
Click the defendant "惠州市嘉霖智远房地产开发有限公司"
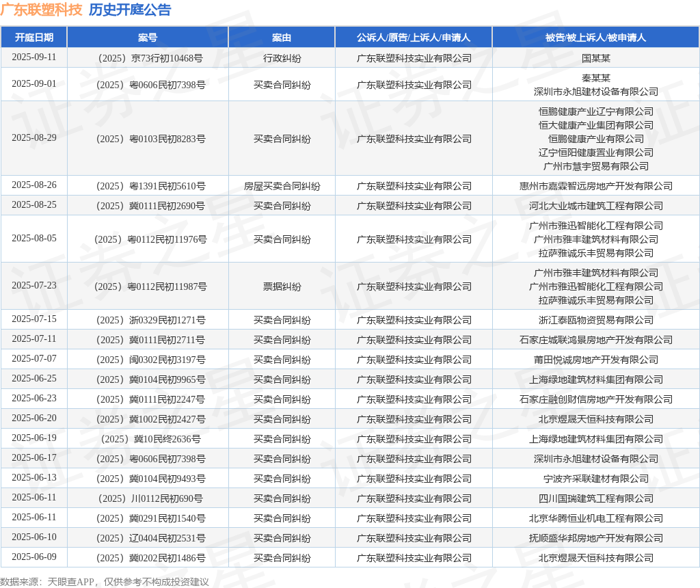click(x=596, y=186)
